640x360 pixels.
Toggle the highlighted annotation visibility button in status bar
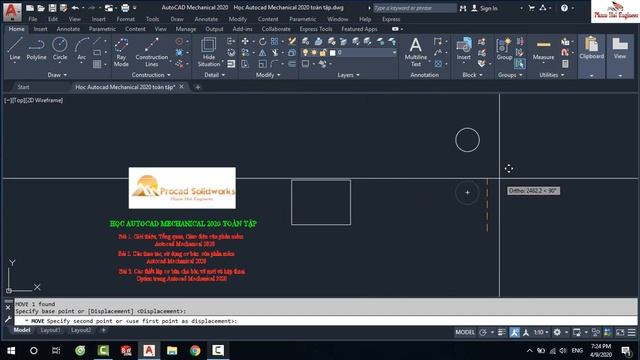[x=514, y=332]
